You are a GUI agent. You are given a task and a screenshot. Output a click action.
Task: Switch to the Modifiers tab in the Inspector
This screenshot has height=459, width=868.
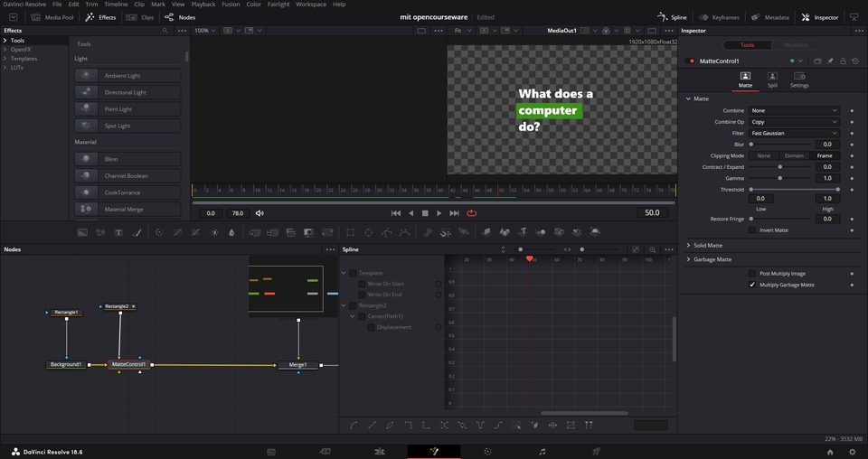(x=796, y=45)
